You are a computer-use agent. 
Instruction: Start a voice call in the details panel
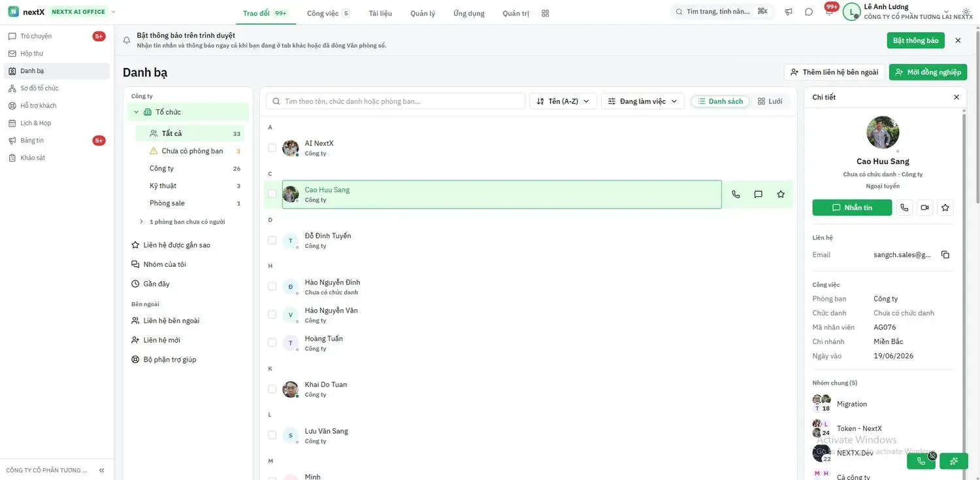[904, 207]
